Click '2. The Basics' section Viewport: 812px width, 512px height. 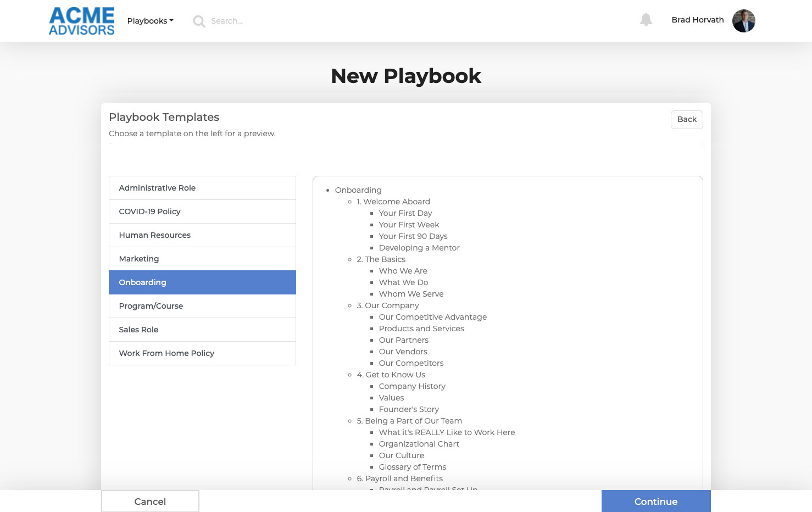coord(381,259)
